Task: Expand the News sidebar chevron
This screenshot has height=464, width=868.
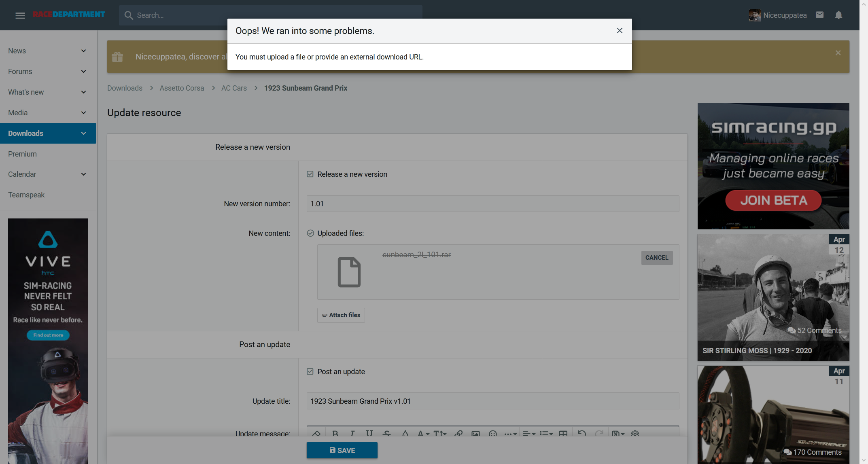Action: point(83,51)
